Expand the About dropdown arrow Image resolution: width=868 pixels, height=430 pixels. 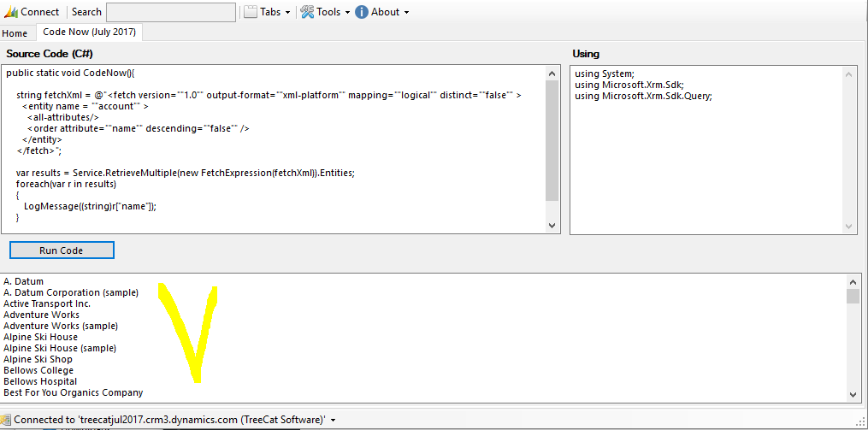point(406,13)
